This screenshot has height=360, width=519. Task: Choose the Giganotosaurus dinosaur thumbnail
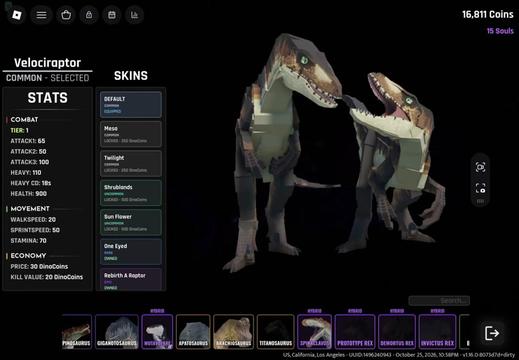pyautogui.click(x=117, y=332)
